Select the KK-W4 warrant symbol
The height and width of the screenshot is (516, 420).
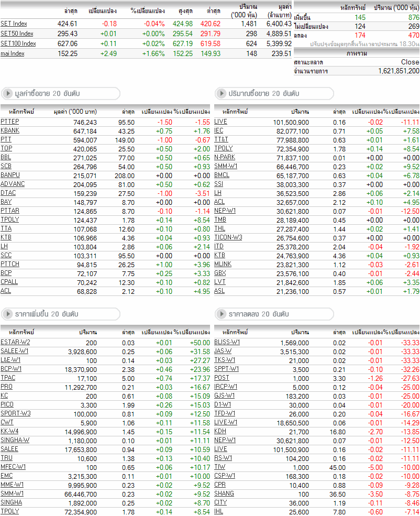pyautogui.click(x=9, y=431)
